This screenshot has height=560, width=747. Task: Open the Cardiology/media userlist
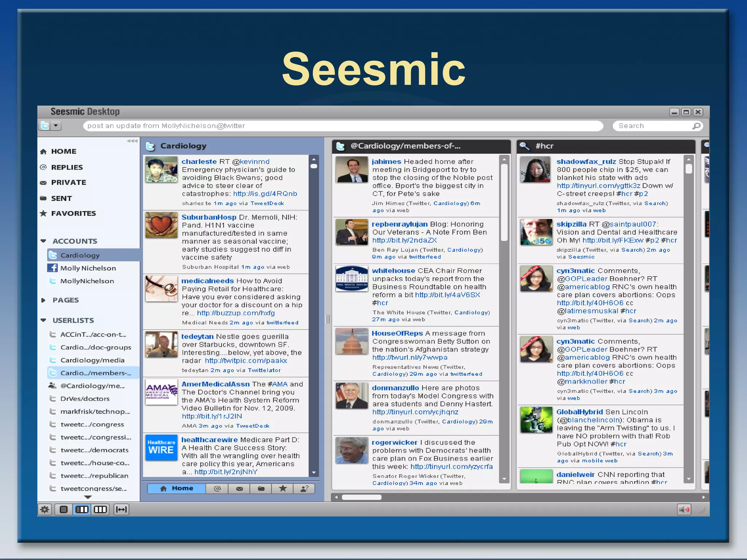coord(92,360)
